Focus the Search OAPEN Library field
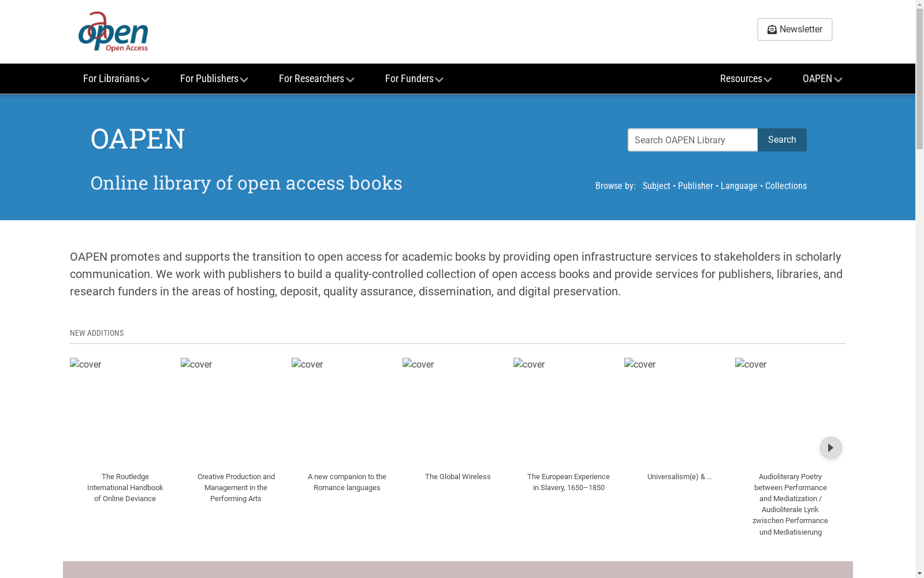924x578 pixels. point(692,140)
